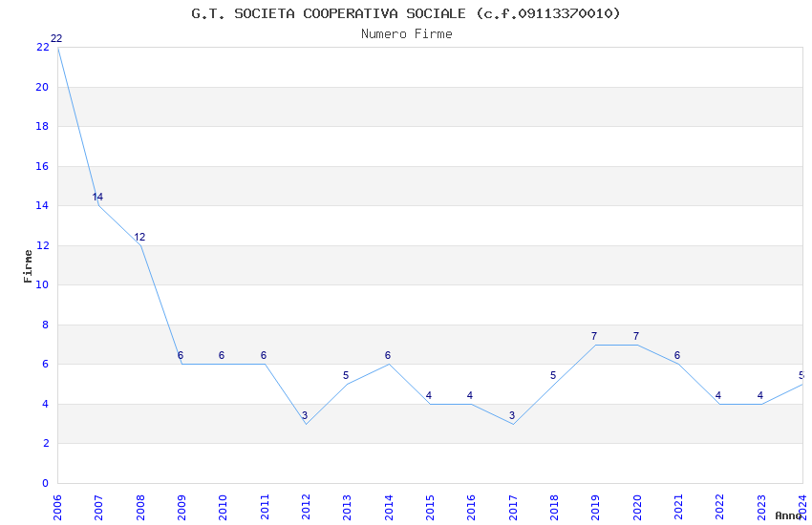Screen dimensions: 812x525
Task: Click year 2024 on the x-axis
Action: [x=802, y=508]
